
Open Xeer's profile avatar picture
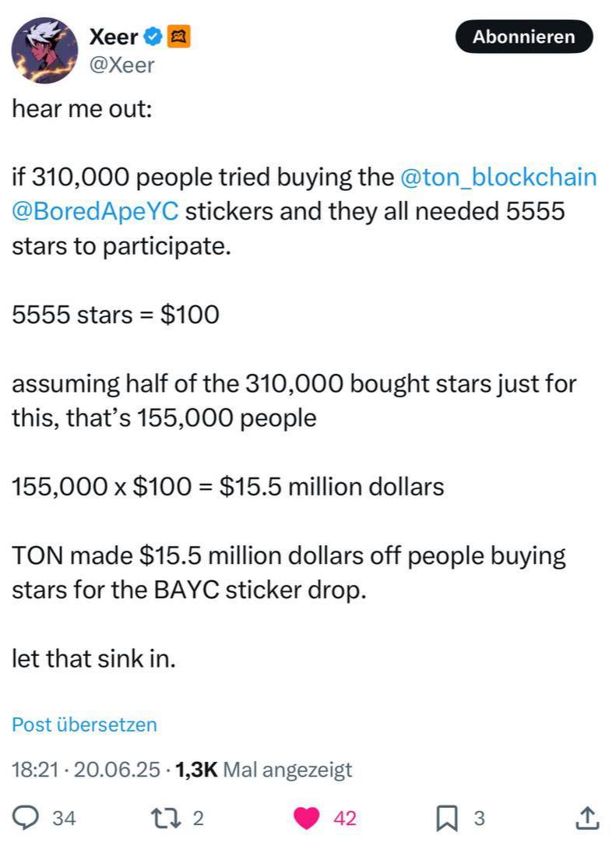point(44,50)
